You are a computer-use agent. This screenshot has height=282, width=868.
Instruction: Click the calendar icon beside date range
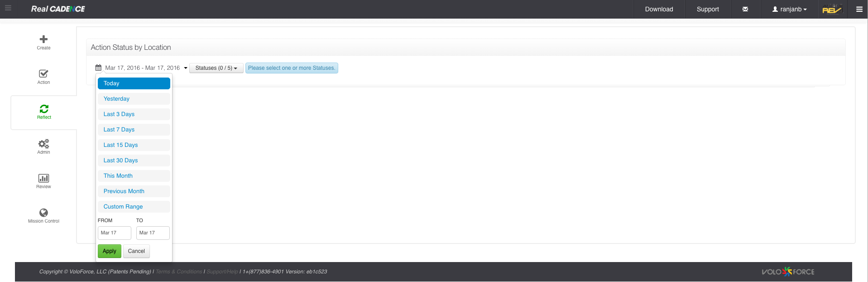98,68
